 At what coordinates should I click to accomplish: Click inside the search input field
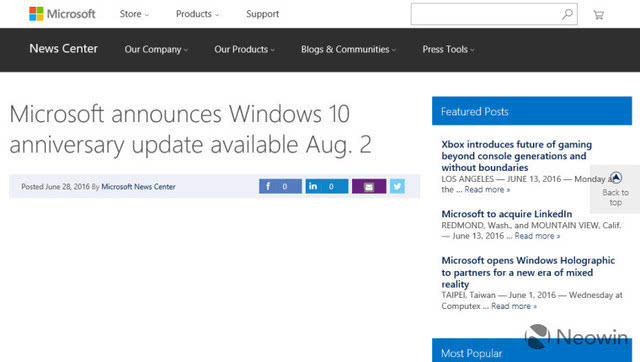[486, 14]
